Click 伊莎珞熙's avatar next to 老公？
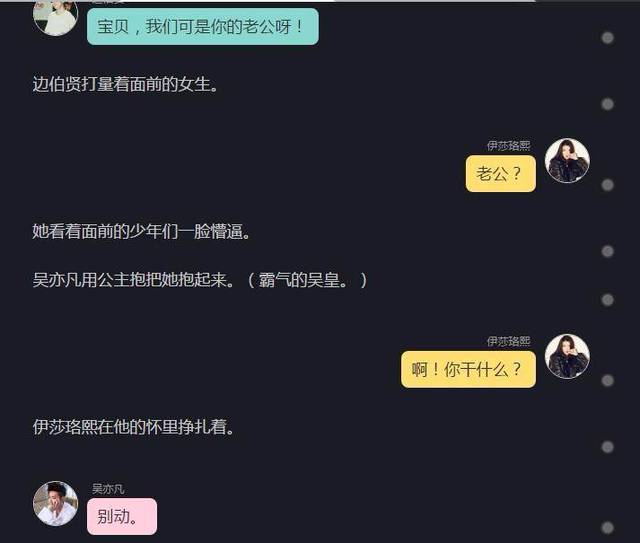640x543 pixels. (567, 160)
